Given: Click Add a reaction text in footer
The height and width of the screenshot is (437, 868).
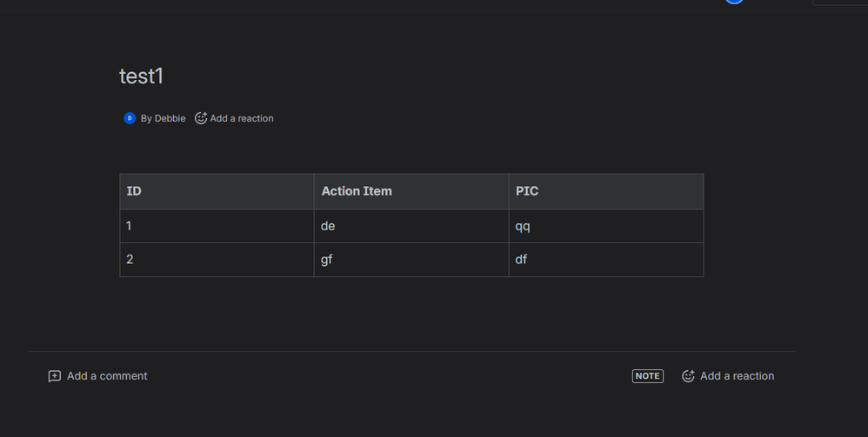Looking at the screenshot, I should [x=737, y=376].
